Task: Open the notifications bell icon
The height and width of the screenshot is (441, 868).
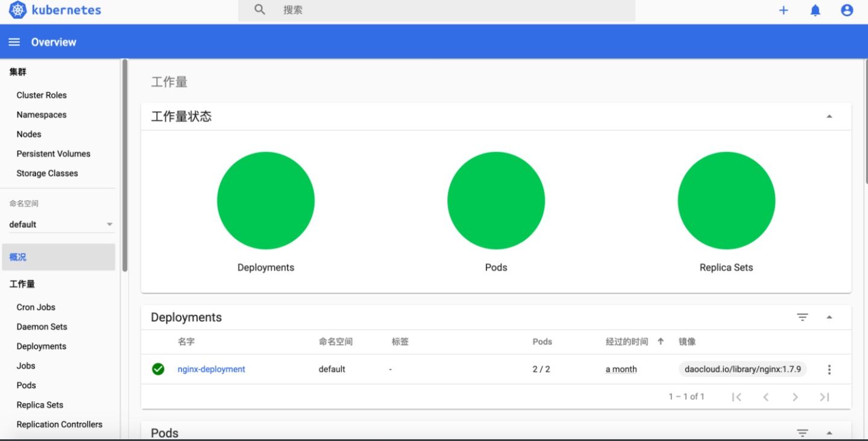Action: [816, 10]
